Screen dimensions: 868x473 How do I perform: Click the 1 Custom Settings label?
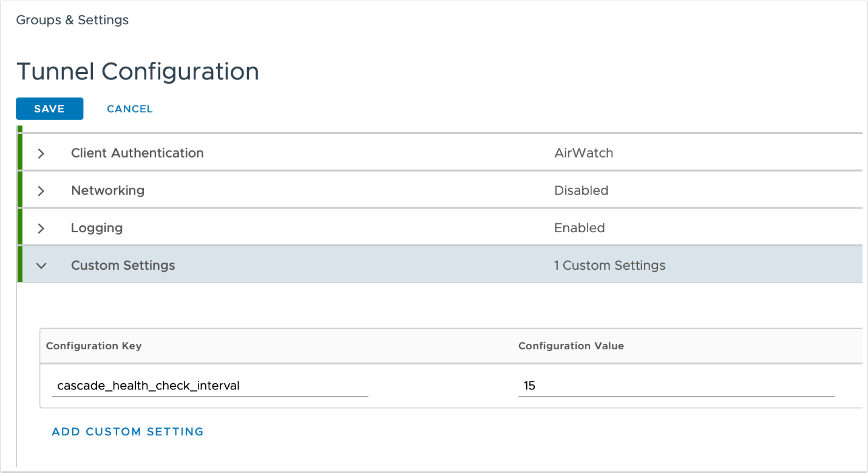610,265
